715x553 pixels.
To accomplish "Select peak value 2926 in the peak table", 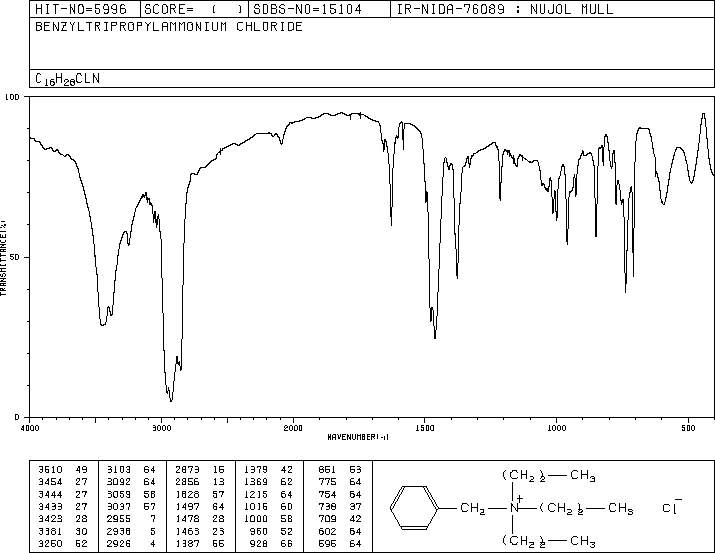I will tap(119, 544).
